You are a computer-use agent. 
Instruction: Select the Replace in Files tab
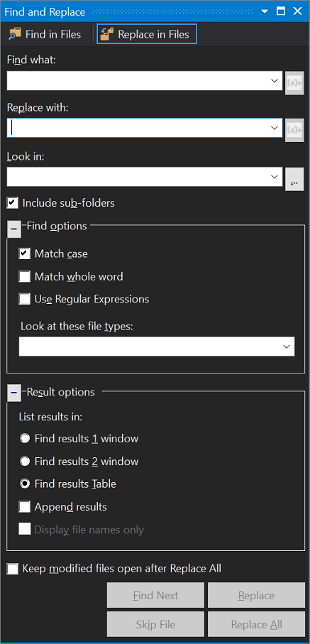click(x=147, y=34)
